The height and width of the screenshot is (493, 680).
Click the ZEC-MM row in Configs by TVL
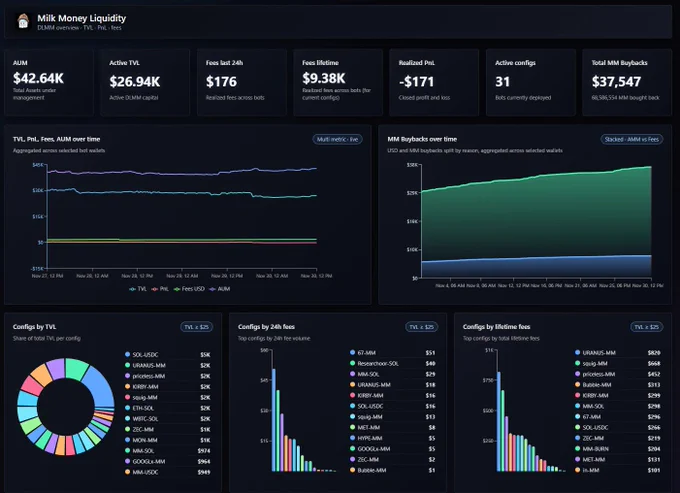pyautogui.click(x=167, y=429)
